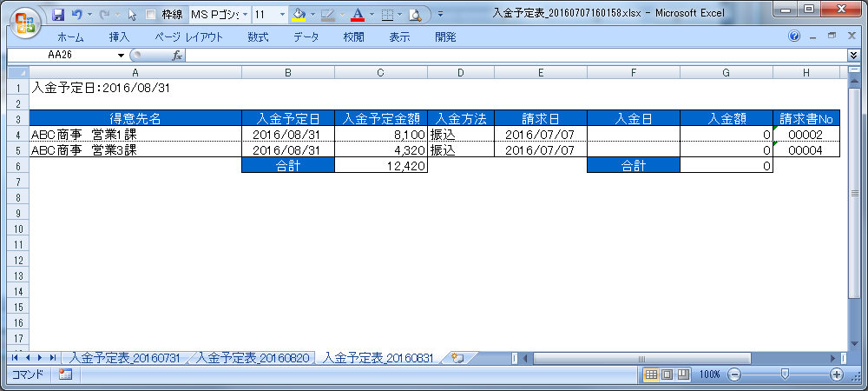This screenshot has height=391, width=868.
Task: Select the cell containing 12,420 total
Action: coord(381,166)
